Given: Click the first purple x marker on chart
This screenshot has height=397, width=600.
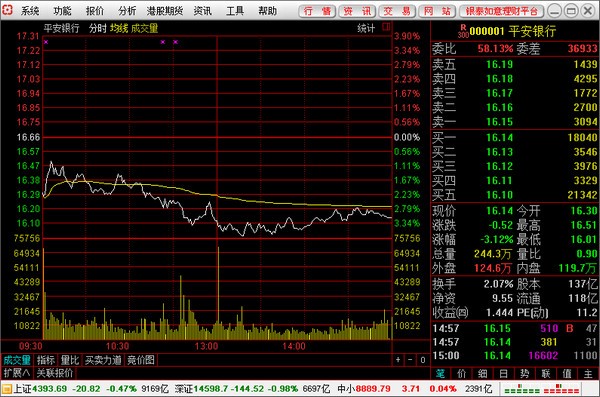Looking at the screenshot, I should click(46, 42).
